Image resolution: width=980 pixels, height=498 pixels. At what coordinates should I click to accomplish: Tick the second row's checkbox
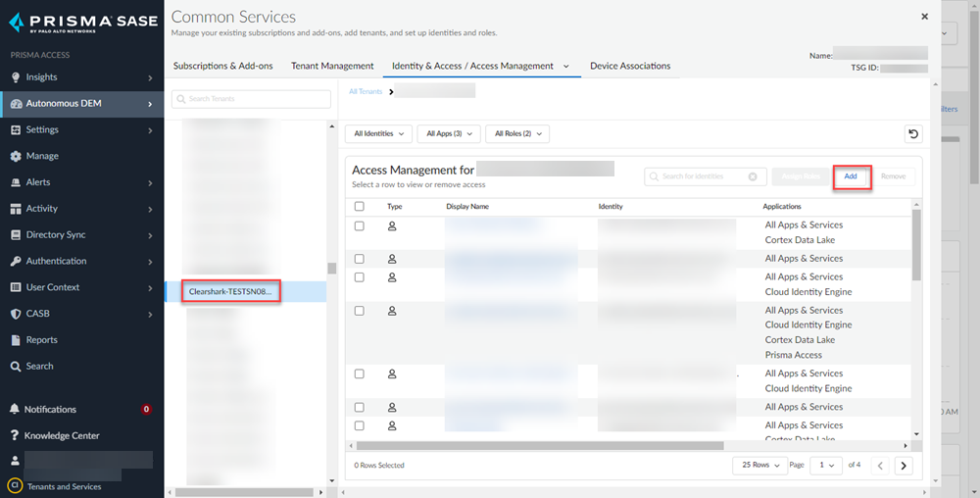coord(360,259)
